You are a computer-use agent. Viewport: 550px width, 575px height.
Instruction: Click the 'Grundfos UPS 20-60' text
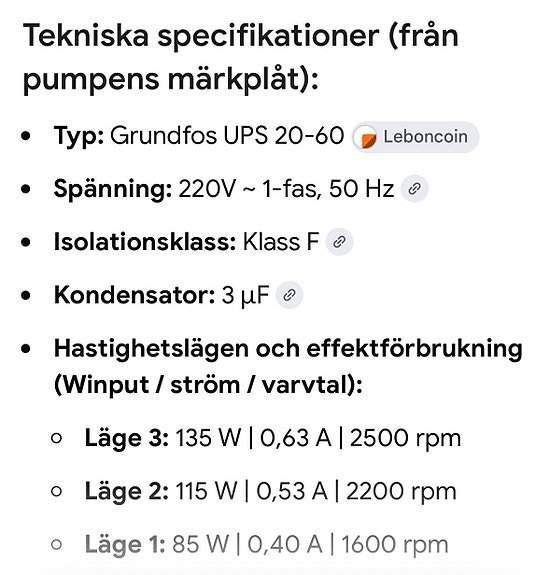227,136
